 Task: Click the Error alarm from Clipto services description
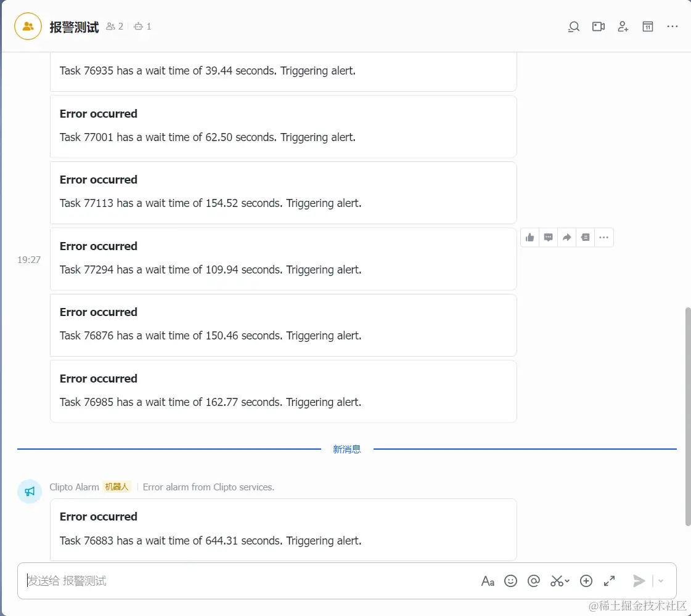[208, 487]
